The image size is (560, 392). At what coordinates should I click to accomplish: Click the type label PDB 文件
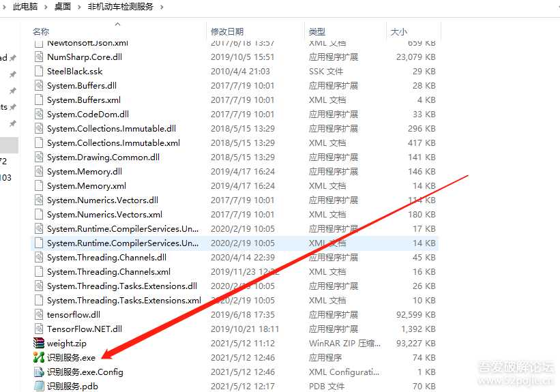click(x=327, y=387)
